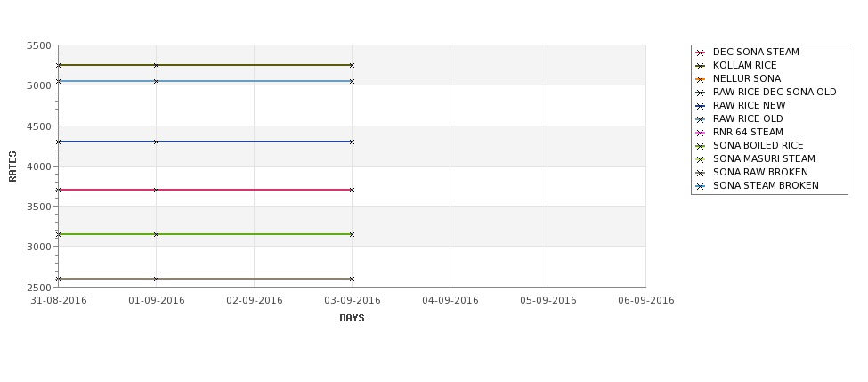This screenshot has width=868, height=382.
Task: Click the 03-09-2016 point on green 3150 line
Action: coord(352,235)
